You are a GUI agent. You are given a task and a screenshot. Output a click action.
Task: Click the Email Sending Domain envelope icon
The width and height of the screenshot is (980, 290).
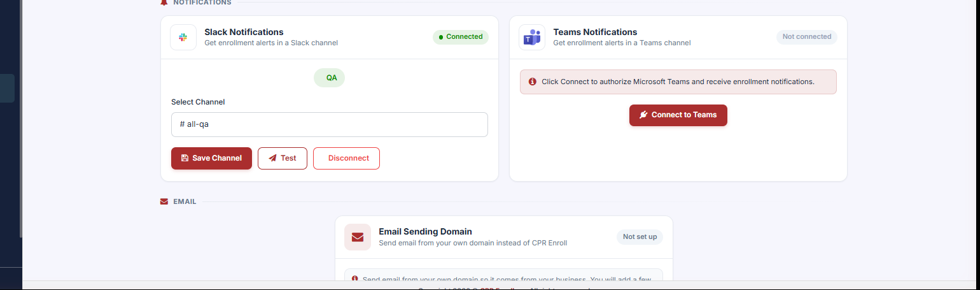[x=358, y=237]
